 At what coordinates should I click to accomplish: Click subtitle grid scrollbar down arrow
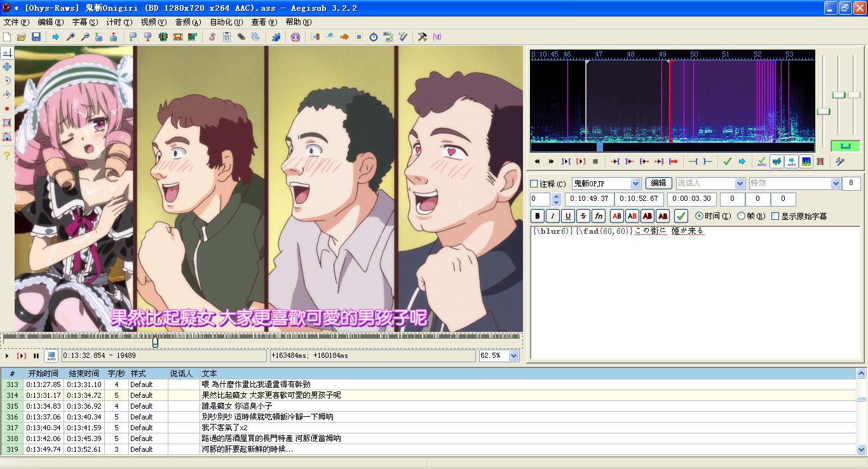(x=862, y=449)
